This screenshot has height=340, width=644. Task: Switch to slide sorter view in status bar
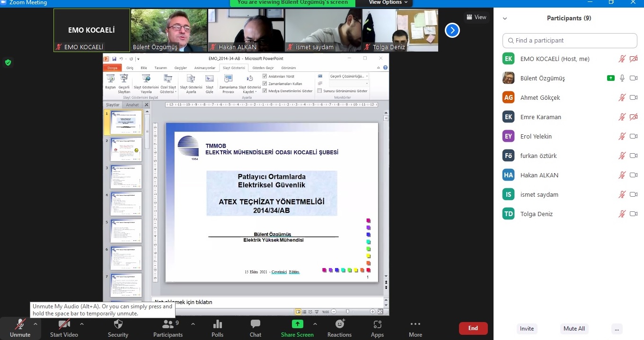click(x=305, y=312)
